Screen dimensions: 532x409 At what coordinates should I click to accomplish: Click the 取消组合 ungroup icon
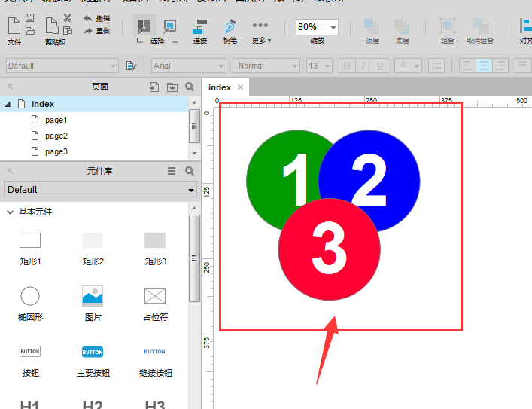(x=480, y=26)
